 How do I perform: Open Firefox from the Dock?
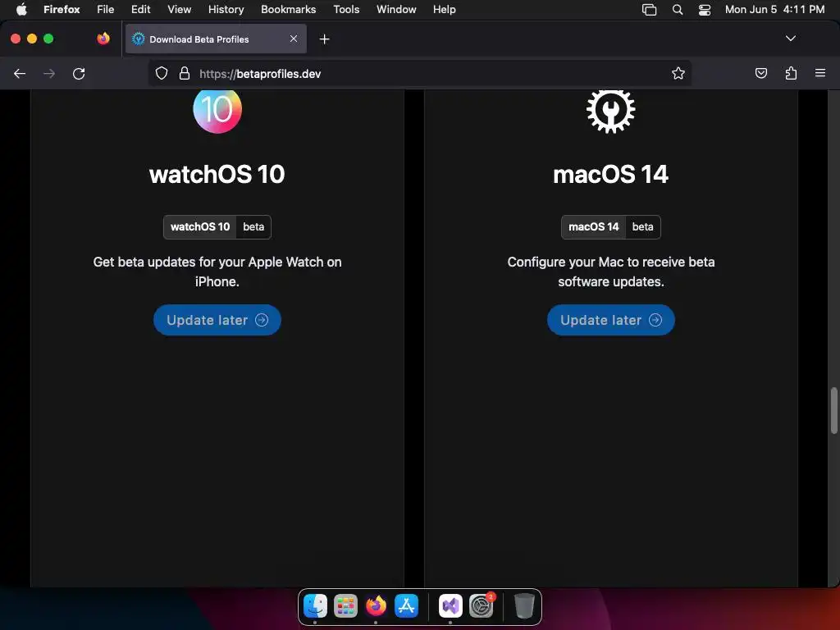(376, 606)
